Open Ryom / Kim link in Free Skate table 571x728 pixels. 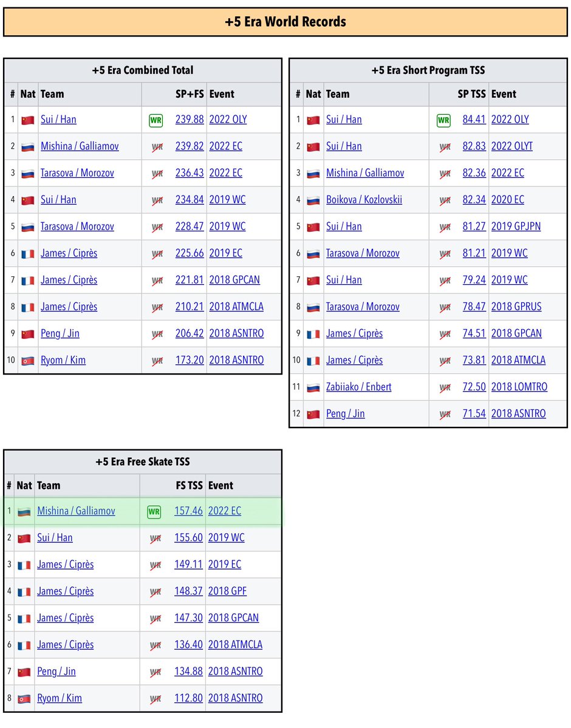point(60,699)
